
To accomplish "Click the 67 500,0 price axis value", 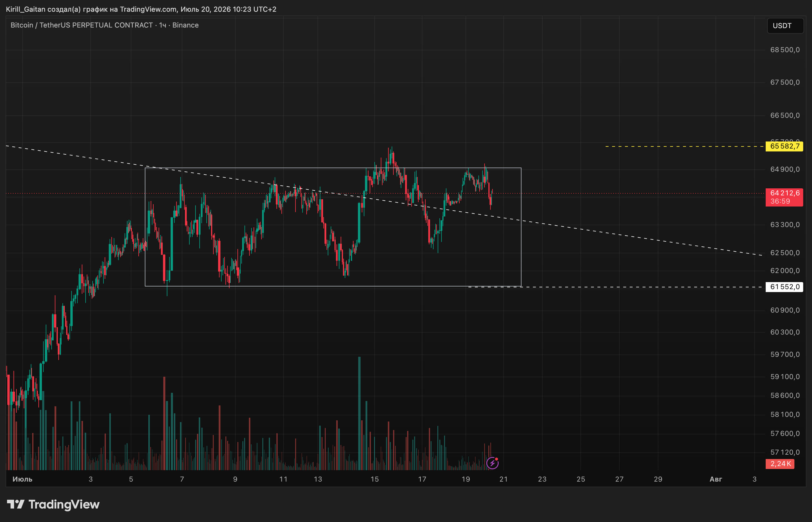I will [x=785, y=82].
